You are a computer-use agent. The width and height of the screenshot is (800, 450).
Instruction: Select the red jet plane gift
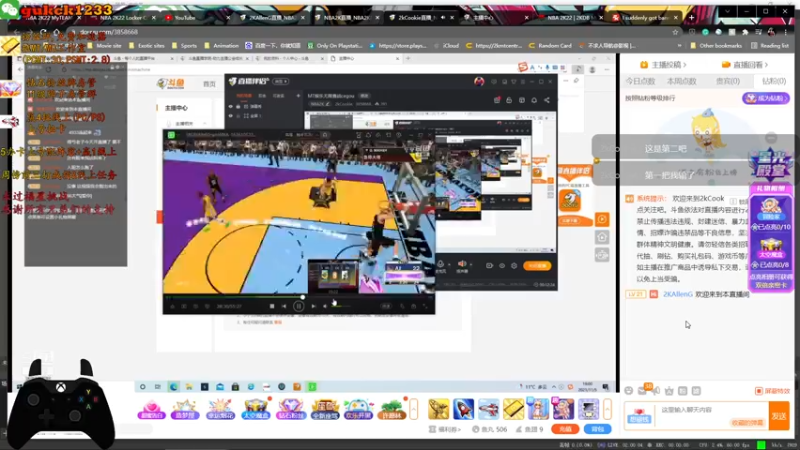[x=489, y=409]
